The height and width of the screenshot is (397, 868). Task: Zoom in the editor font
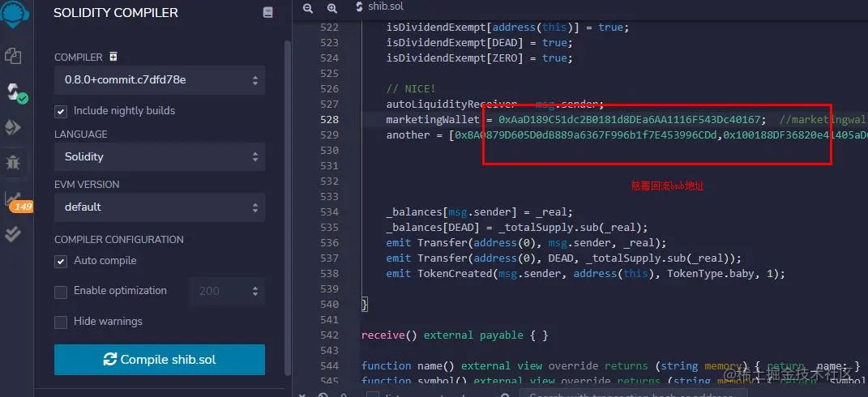pyautogui.click(x=331, y=8)
